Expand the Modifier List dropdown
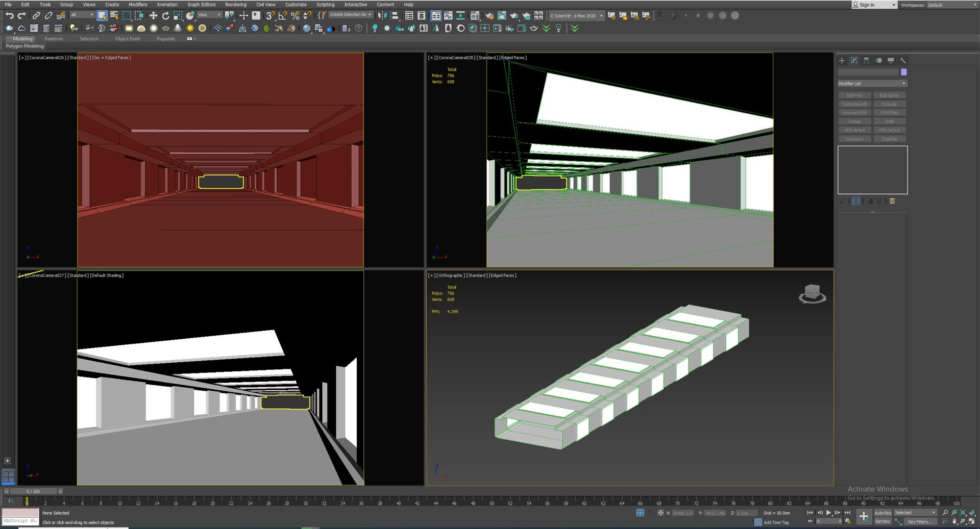 tap(872, 84)
